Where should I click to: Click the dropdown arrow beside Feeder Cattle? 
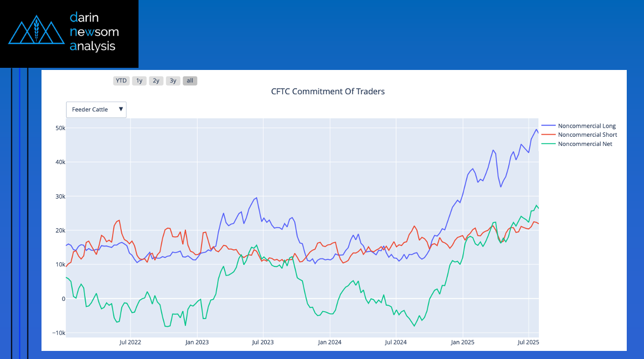pos(121,109)
